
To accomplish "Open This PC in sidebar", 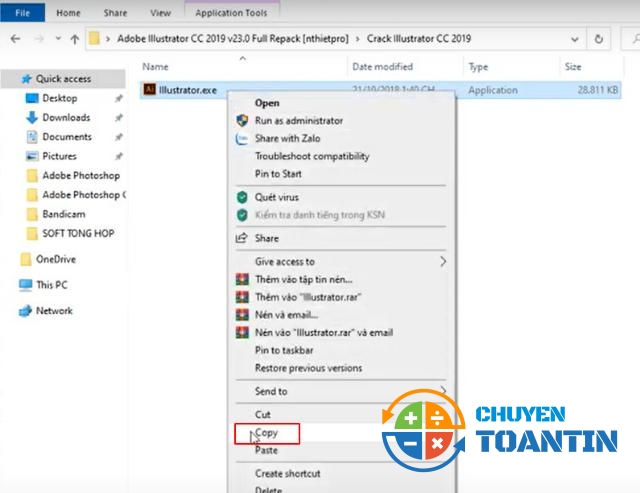I will (x=51, y=285).
